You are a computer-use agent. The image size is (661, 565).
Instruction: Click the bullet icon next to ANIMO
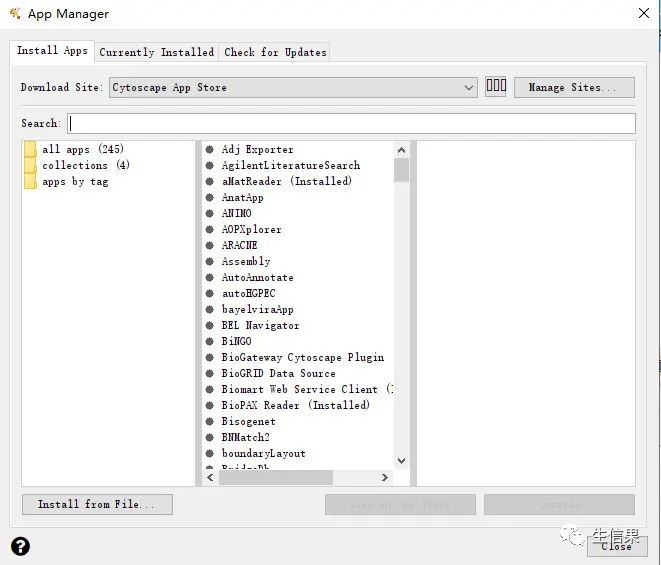point(210,213)
